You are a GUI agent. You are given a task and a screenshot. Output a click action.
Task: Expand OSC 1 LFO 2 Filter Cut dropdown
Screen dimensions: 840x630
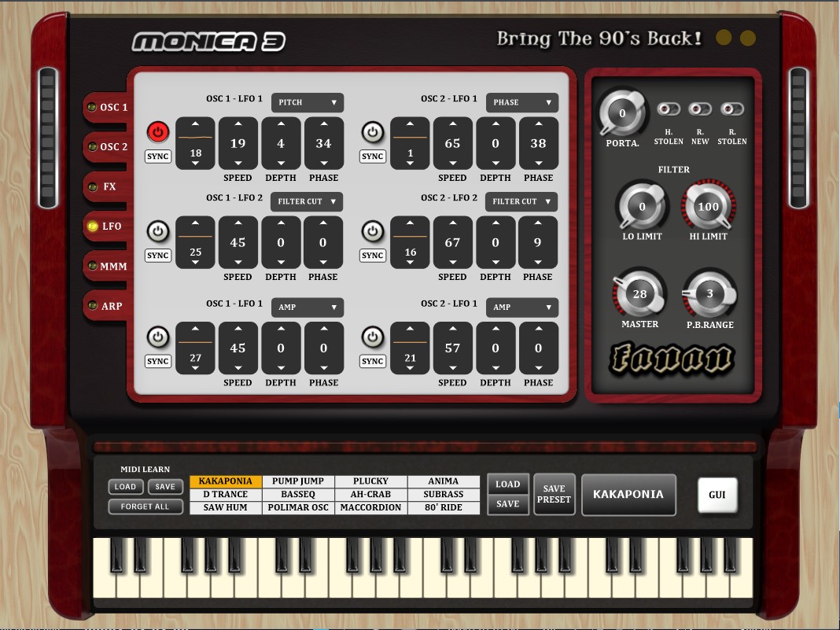pos(308,201)
